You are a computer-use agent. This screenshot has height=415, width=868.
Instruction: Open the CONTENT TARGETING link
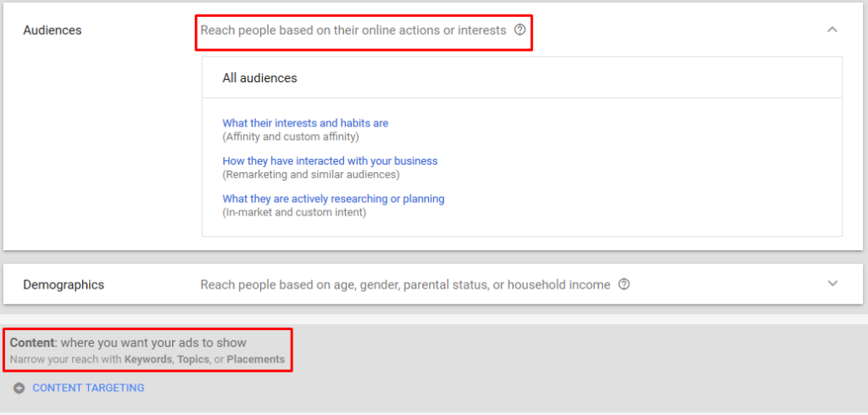pyautogui.click(x=88, y=388)
